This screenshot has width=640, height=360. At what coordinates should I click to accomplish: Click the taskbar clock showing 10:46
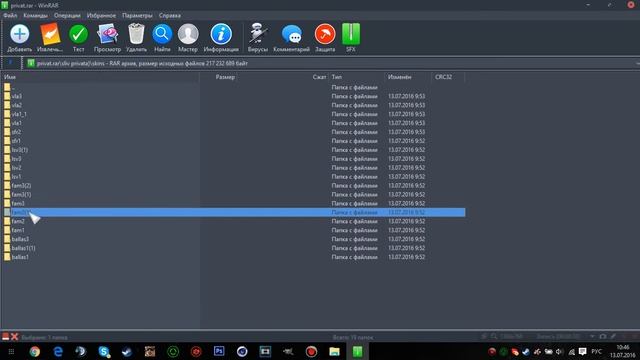tap(623, 351)
